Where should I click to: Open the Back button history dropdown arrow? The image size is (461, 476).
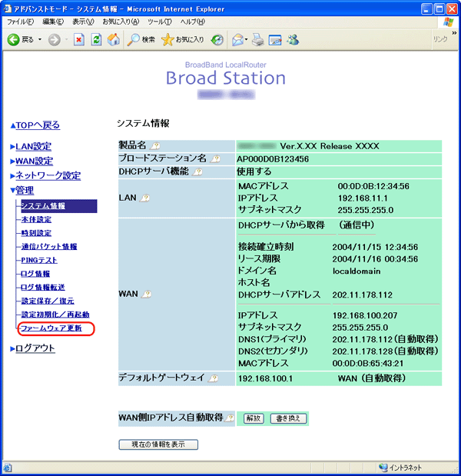pos(40,40)
